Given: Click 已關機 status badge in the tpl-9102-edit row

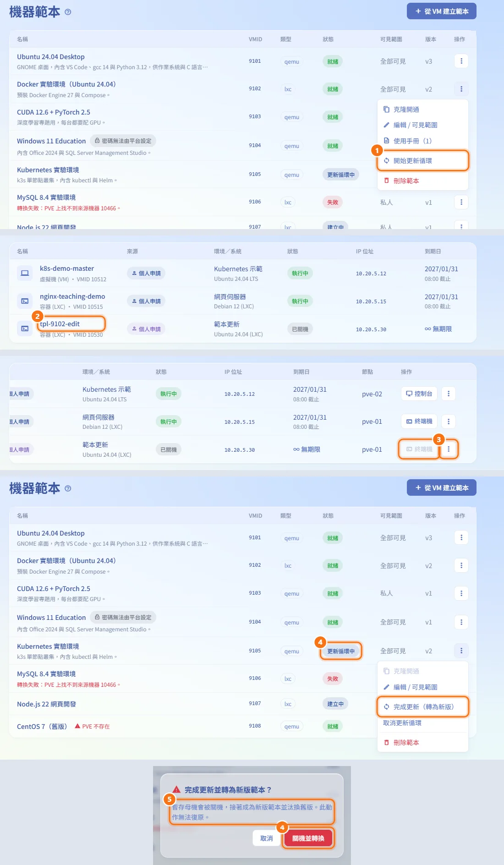Looking at the screenshot, I should point(300,329).
